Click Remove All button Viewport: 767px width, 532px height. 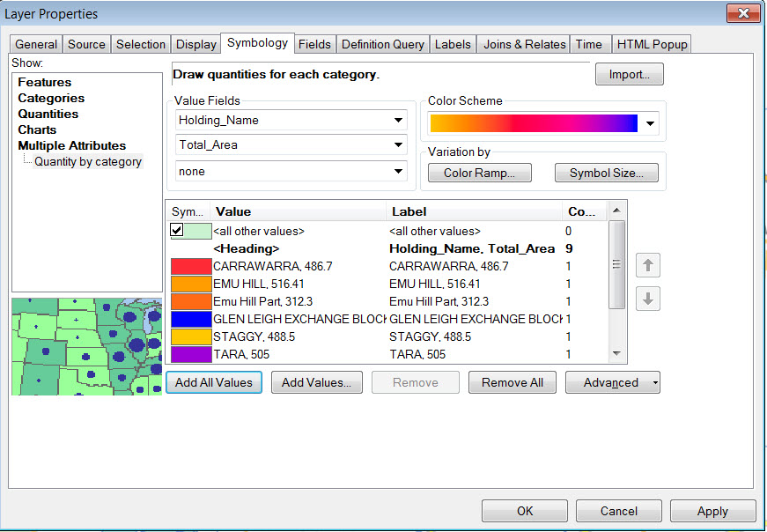click(513, 383)
